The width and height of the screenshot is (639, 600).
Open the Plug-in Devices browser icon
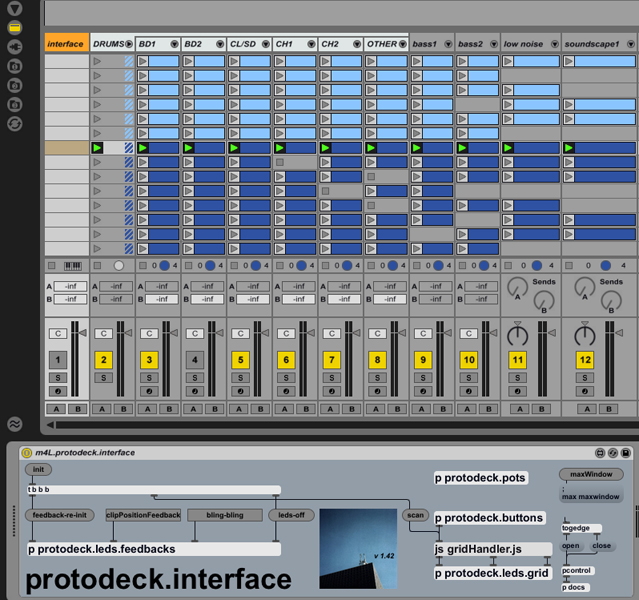pyautogui.click(x=14, y=47)
